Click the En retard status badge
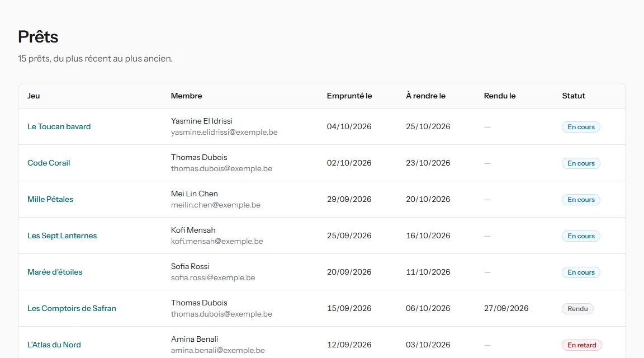The image size is (644, 358). tap(581, 345)
